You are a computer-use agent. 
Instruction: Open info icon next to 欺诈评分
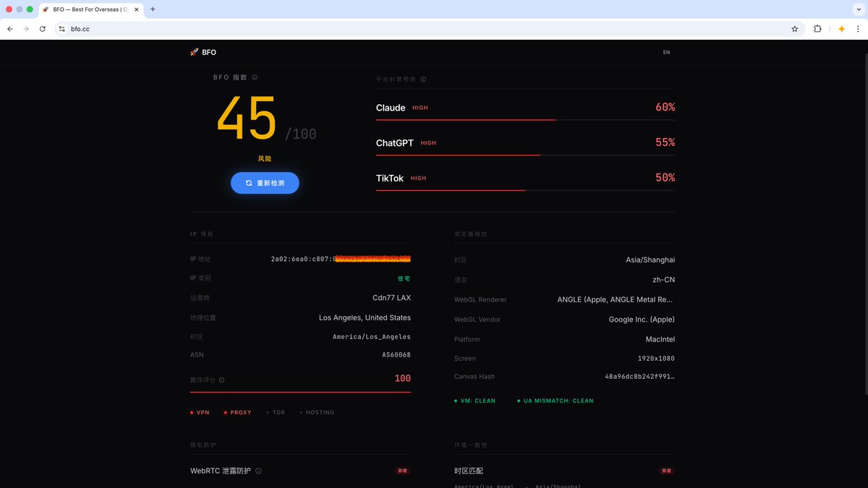click(x=221, y=380)
